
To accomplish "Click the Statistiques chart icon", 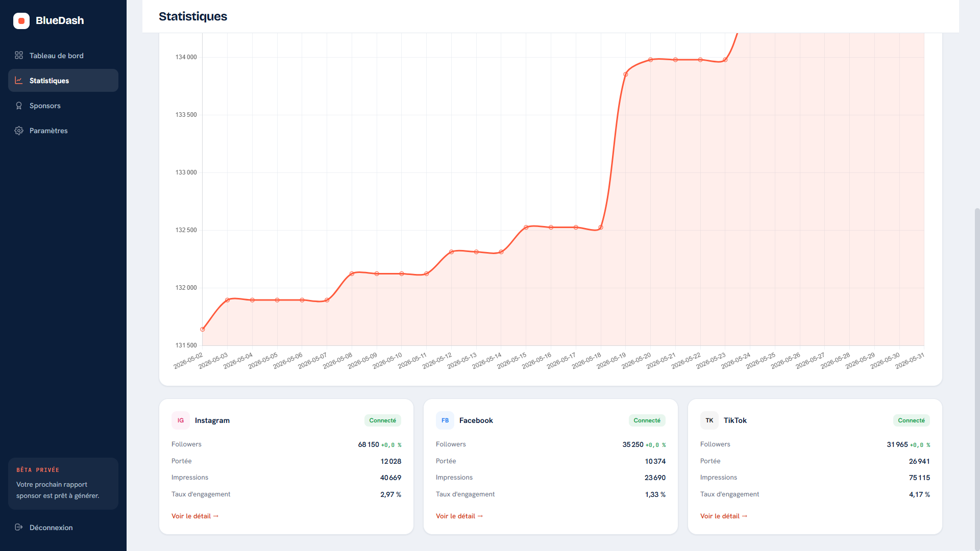I will [x=19, y=80].
